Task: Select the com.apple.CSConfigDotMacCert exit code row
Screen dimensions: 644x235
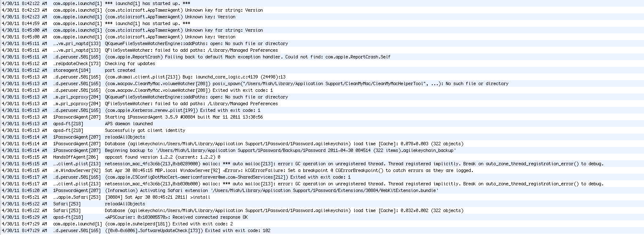Action: point(322,177)
